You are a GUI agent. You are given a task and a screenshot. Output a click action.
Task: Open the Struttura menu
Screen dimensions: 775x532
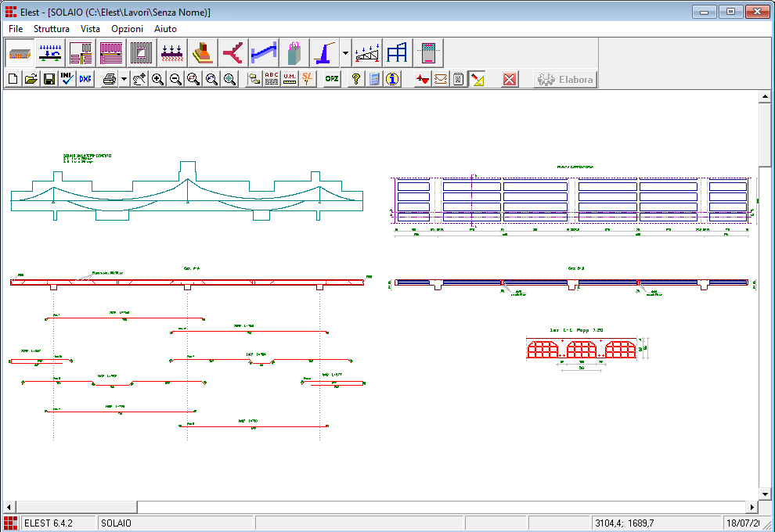click(51, 28)
